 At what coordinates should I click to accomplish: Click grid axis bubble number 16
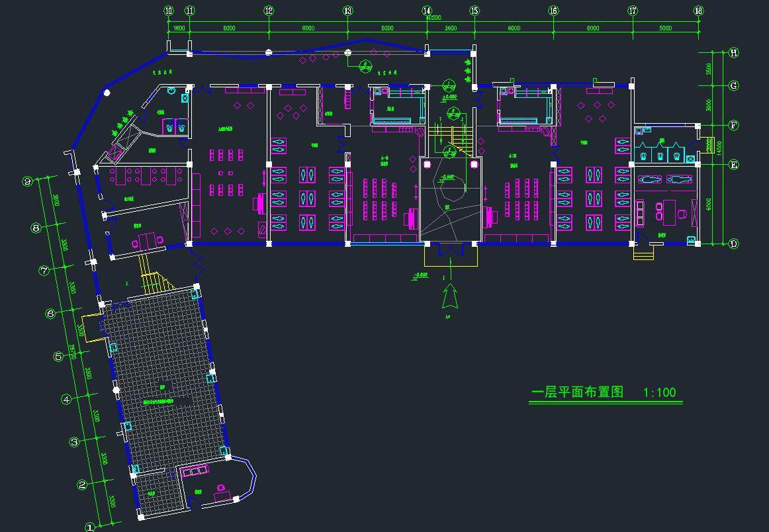click(553, 11)
